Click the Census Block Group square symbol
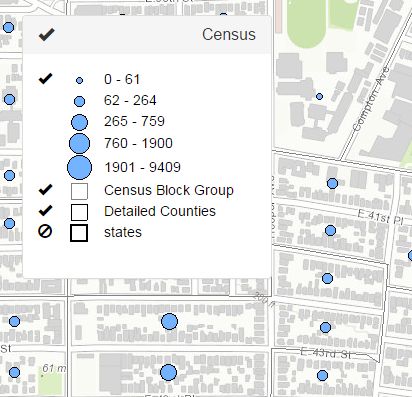The image size is (412, 397). pos(79,191)
